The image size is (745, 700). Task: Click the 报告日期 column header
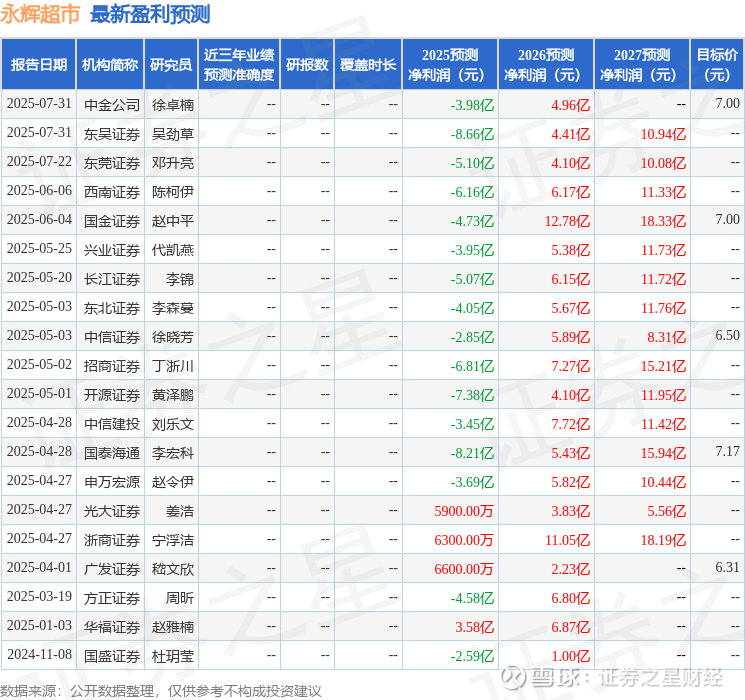(38, 65)
